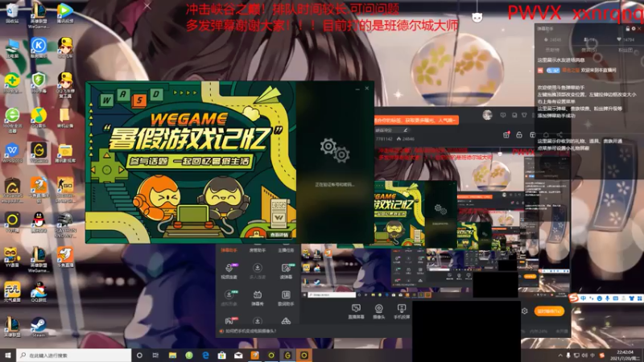
Task: Click the orange room tag promotion banner
Action: pyautogui.click(x=416, y=120)
